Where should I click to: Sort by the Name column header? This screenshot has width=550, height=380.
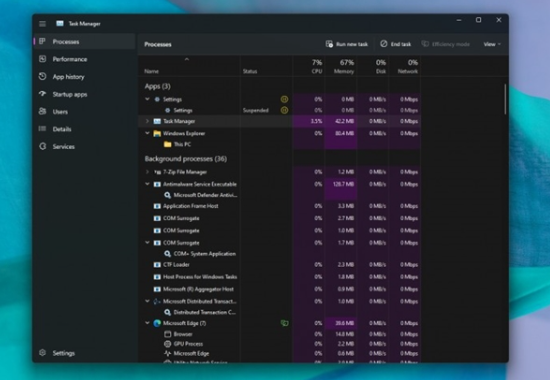coord(189,66)
